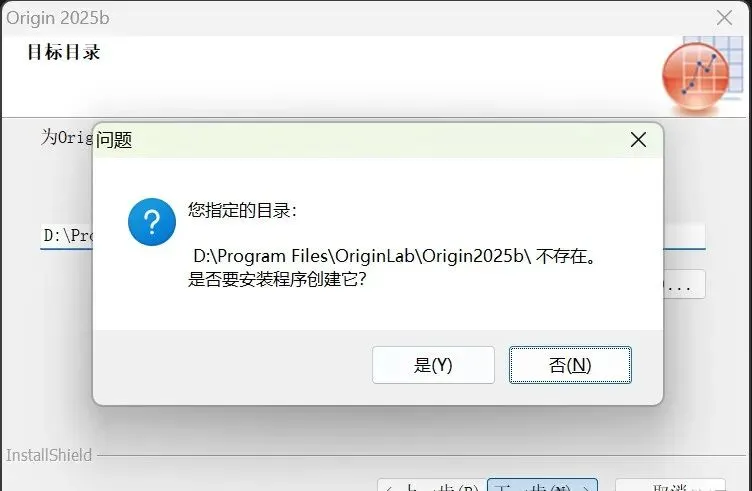Click the 您指定的目录 message line
Screen dimensions: 752x491
pyautogui.click(x=242, y=210)
